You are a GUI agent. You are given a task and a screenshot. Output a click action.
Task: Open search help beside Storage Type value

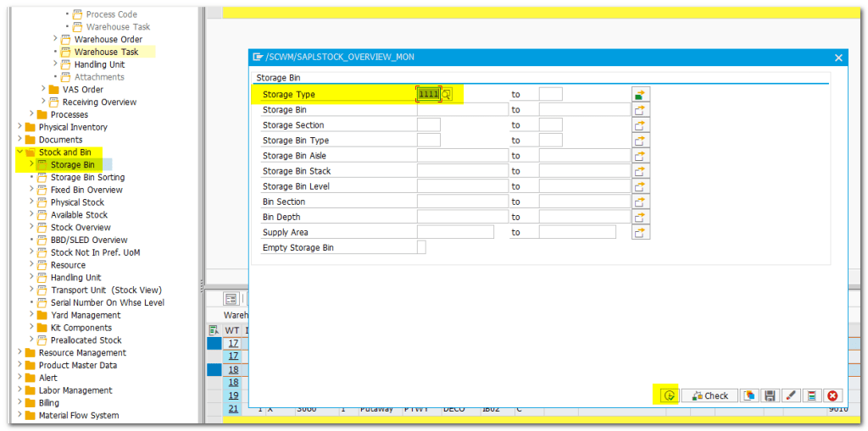click(447, 95)
